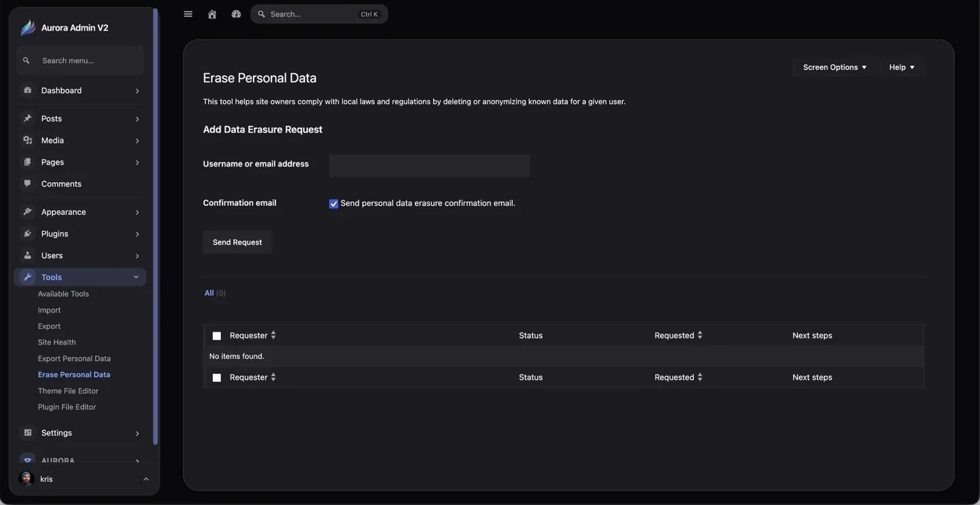Open the home icon in top bar
980x505 pixels.
point(212,14)
